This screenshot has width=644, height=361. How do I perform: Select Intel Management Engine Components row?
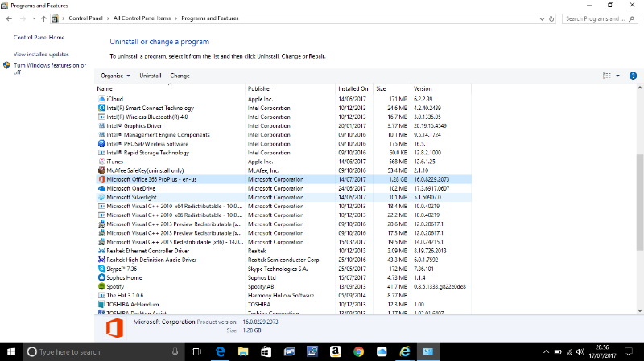coord(283,134)
